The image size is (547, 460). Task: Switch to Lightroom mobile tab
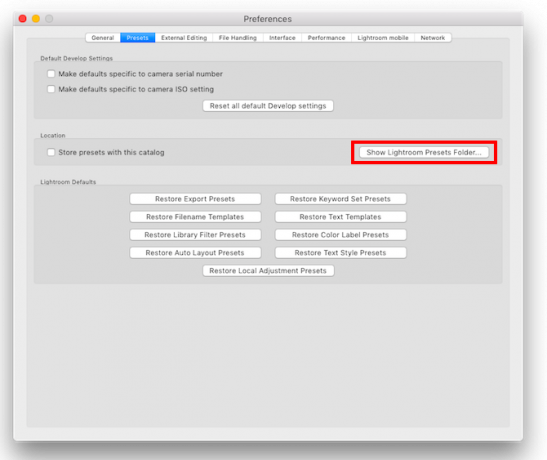click(x=383, y=38)
